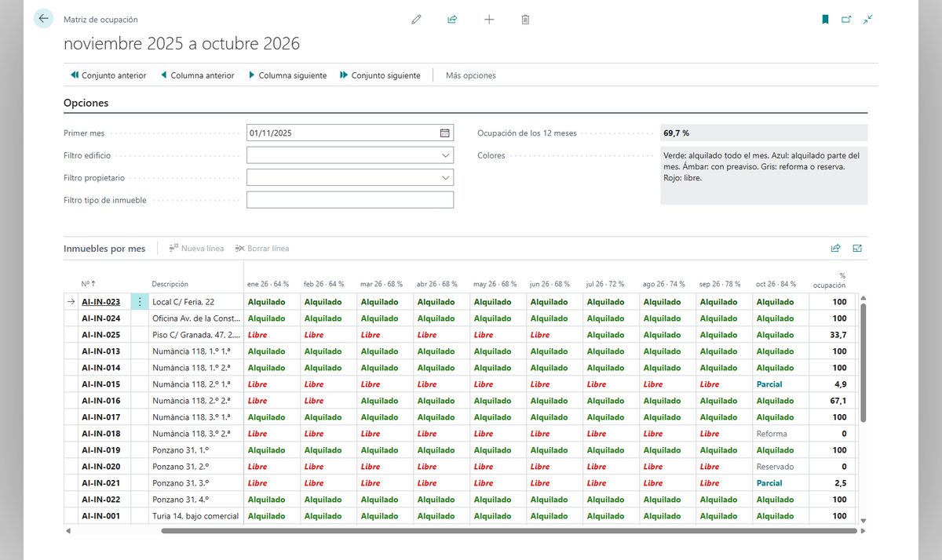
Task: Click the pencil edit icon
Action: point(416,19)
